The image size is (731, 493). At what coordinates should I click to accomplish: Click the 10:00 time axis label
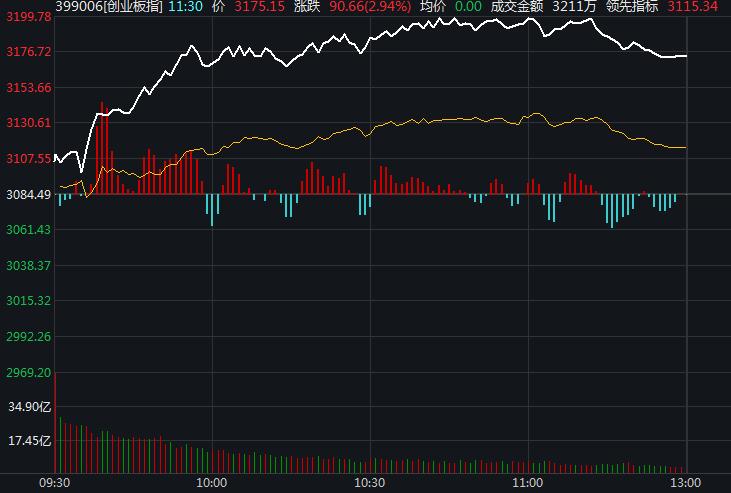pyautogui.click(x=212, y=483)
